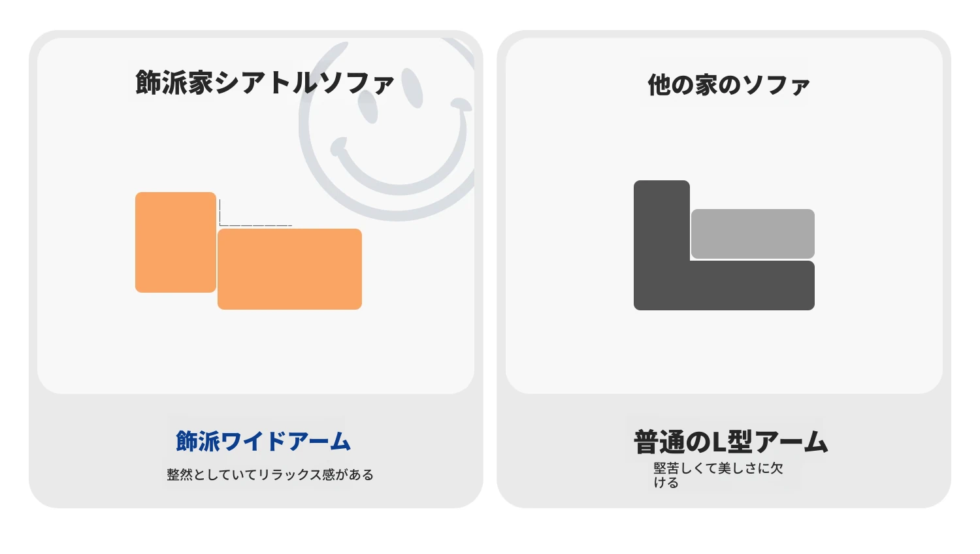Viewport: 980px width, 554px height.
Task: Click the light gray rectangle cushion shape
Action: [x=753, y=234]
